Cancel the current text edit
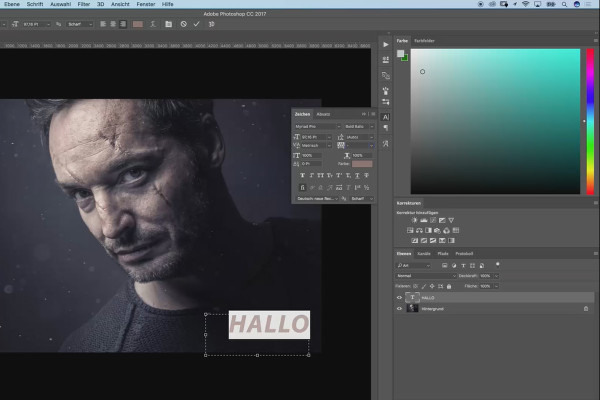This screenshot has height=400, width=600. click(184, 24)
